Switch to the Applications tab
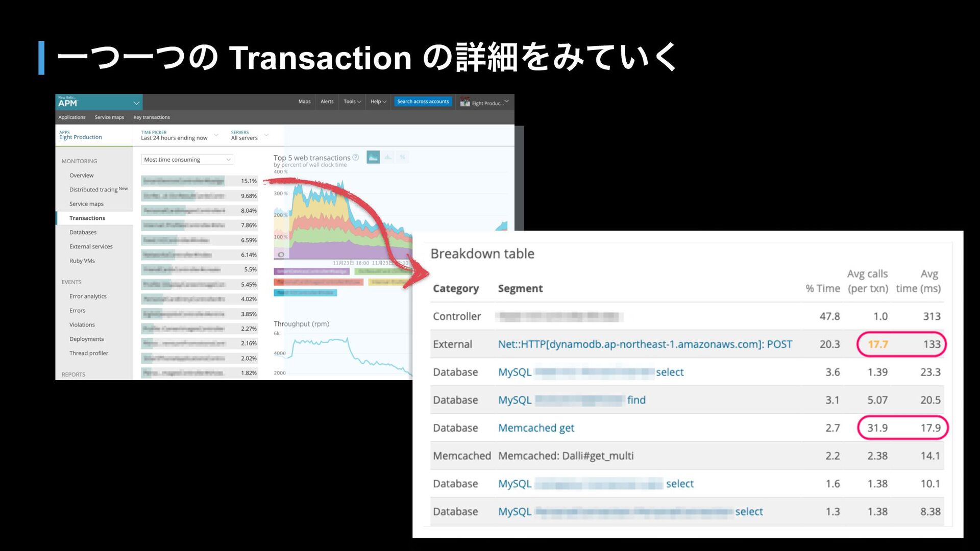Image resolution: width=980 pixels, height=551 pixels. (72, 117)
